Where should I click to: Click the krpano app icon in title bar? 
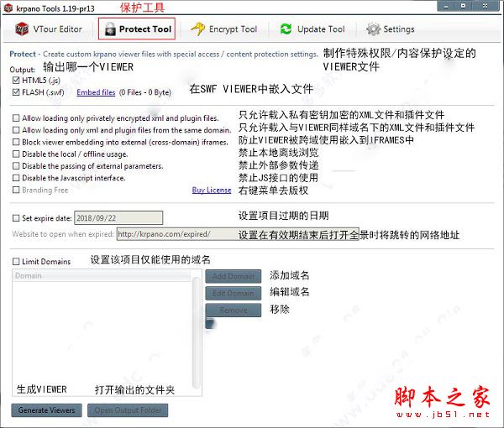pos(8,8)
